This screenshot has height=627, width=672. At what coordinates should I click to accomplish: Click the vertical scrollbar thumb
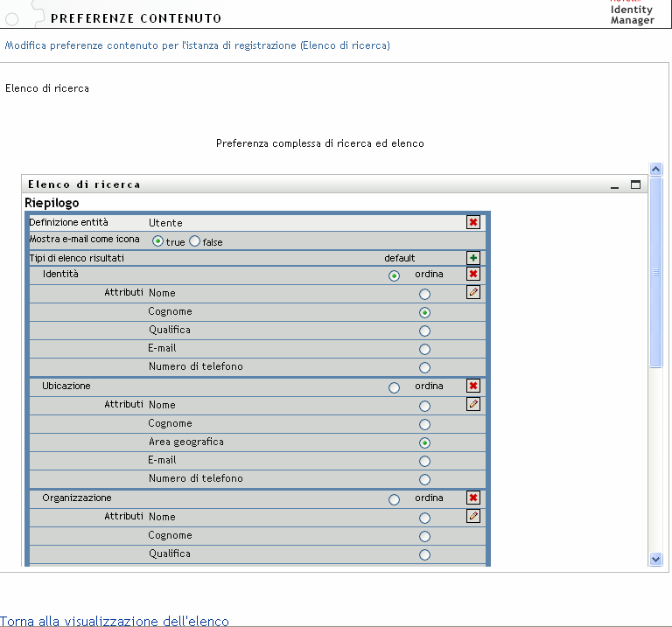(x=655, y=272)
